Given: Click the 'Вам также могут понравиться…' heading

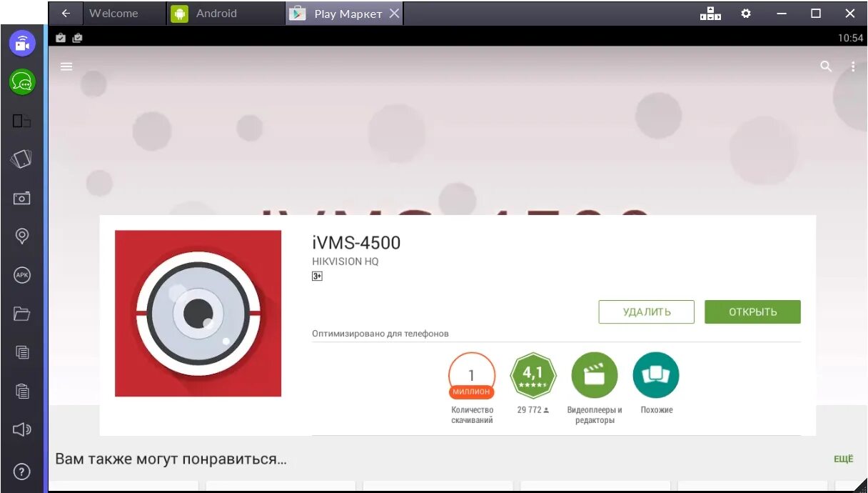Looking at the screenshot, I should pyautogui.click(x=171, y=459).
